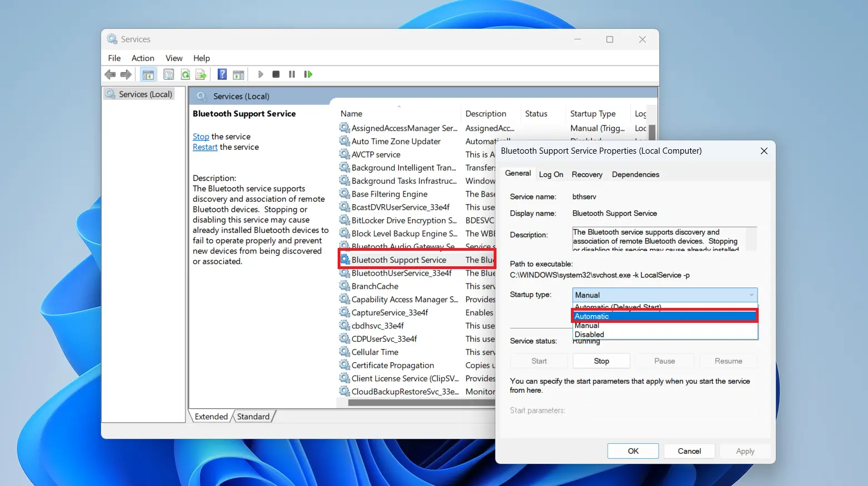Click the Properties toolbar icon
Viewport: 868px width, 486px height.
pyautogui.click(x=169, y=74)
